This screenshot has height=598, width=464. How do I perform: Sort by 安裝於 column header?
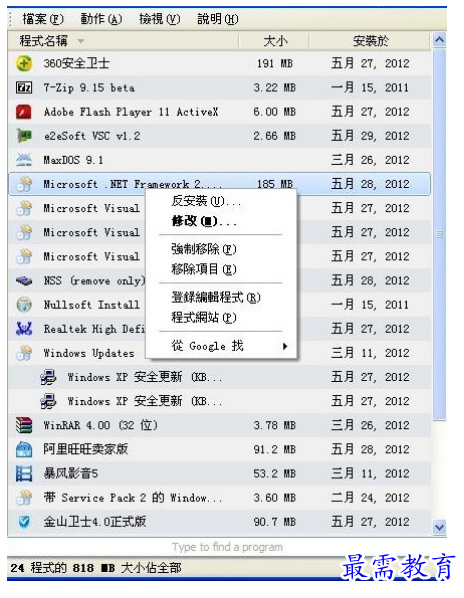pos(370,40)
